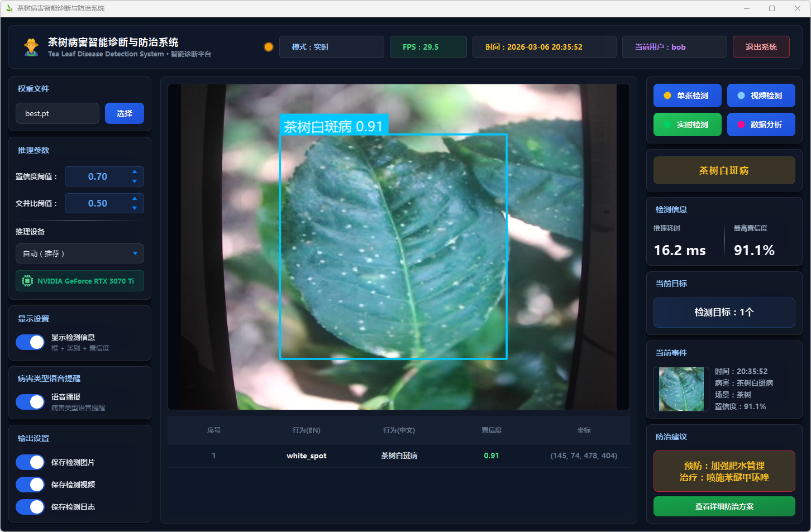Turn off save detection images switch
This screenshot has width=811, height=532.
(x=30, y=462)
